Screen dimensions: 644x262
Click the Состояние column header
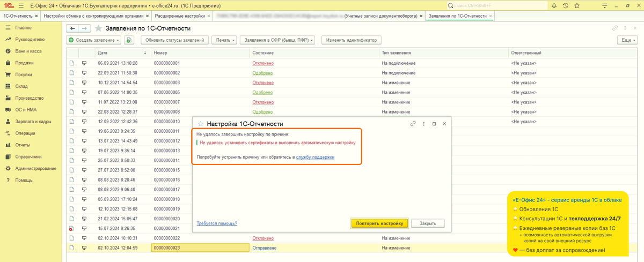point(314,53)
